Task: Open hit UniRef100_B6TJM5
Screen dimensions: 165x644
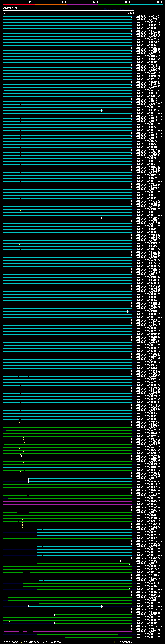Action: pos(148,54)
